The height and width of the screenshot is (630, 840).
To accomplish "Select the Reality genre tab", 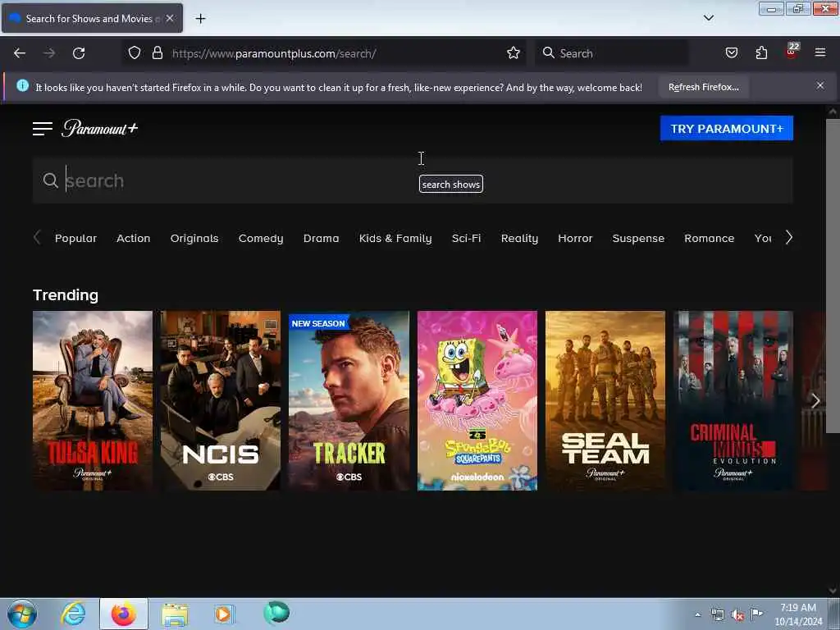I will [x=519, y=239].
